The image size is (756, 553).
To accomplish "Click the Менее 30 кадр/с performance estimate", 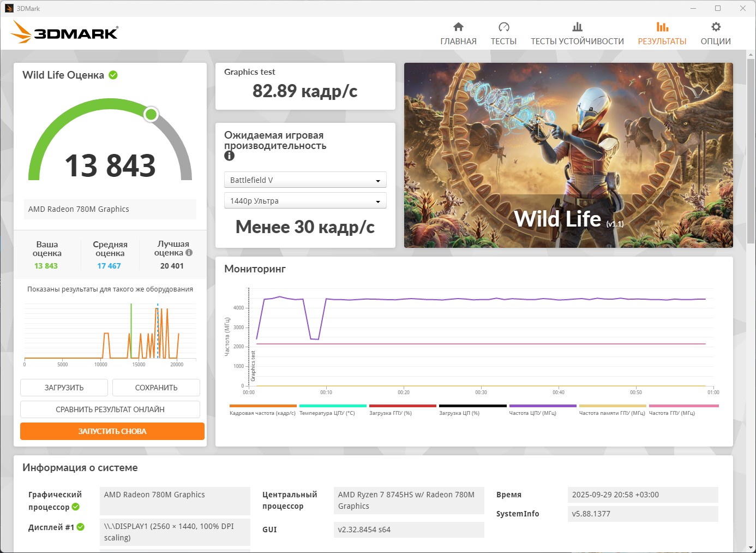I will [x=305, y=227].
